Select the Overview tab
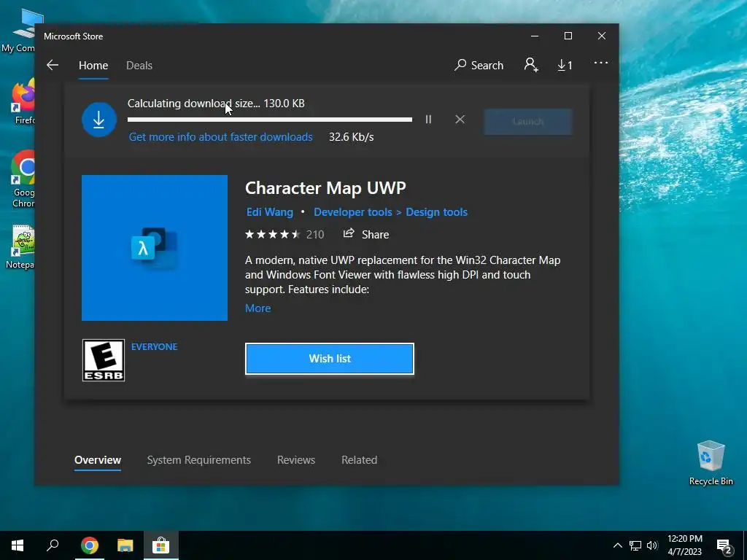This screenshot has height=560, width=747. click(98, 460)
